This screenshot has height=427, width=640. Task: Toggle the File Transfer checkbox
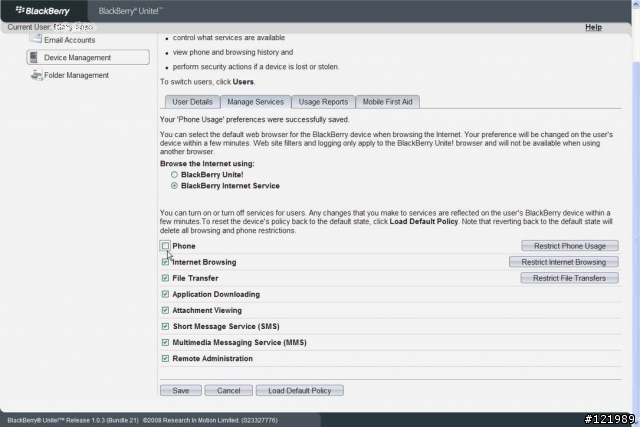pos(165,278)
